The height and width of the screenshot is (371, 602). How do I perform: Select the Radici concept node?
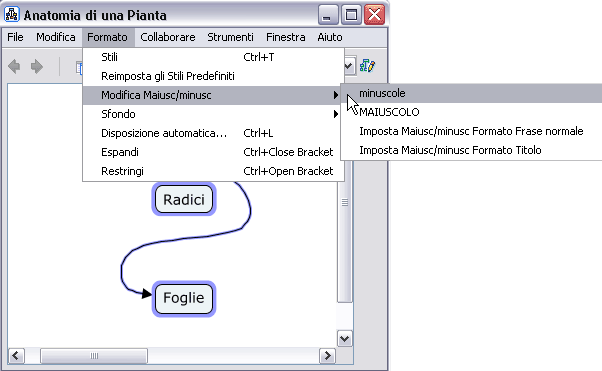coord(184,199)
